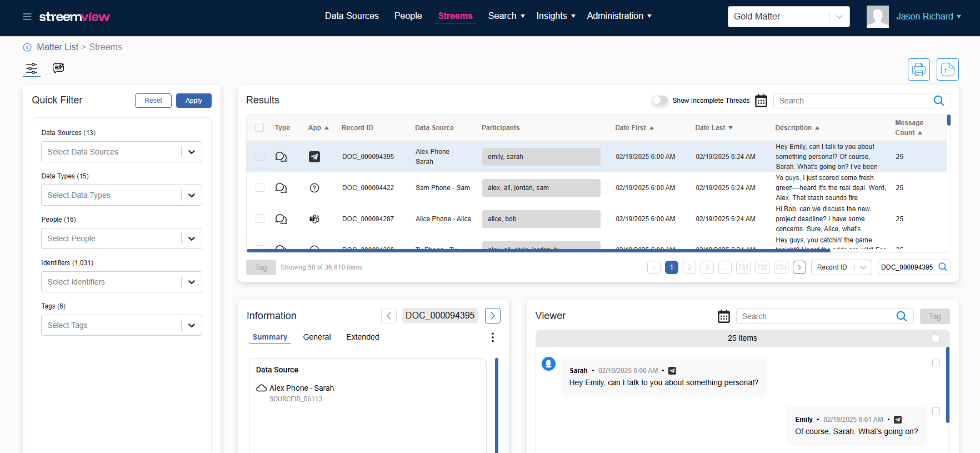Click the Results table horizontal scrollbar
This screenshot has height=453, width=980.
pos(538,251)
